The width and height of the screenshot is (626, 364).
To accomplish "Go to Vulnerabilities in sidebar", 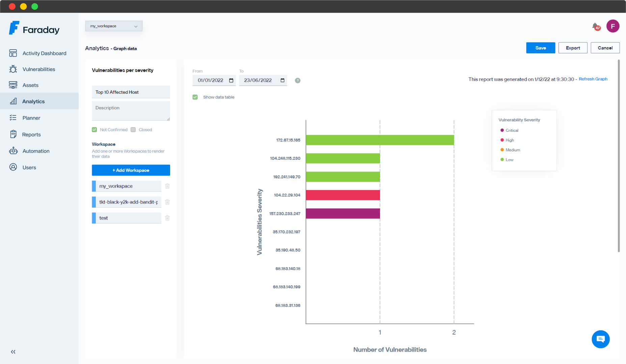I will pyautogui.click(x=38, y=69).
